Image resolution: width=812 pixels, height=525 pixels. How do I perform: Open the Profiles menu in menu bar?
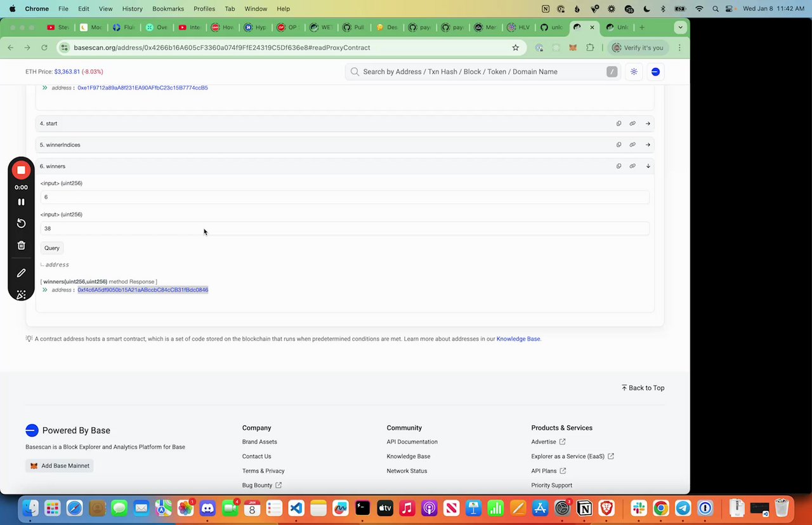(x=204, y=9)
